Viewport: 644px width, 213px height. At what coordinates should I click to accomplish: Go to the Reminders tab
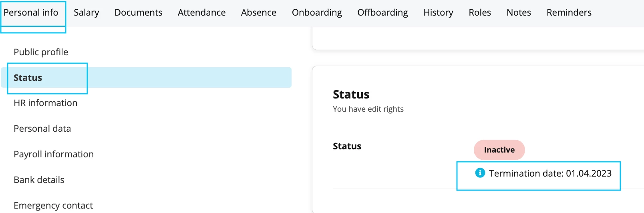point(569,12)
